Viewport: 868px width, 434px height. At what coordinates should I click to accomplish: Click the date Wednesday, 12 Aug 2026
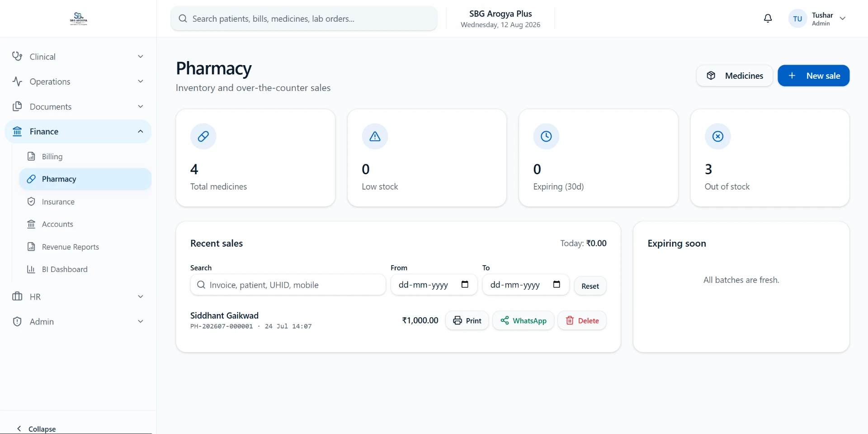click(500, 24)
